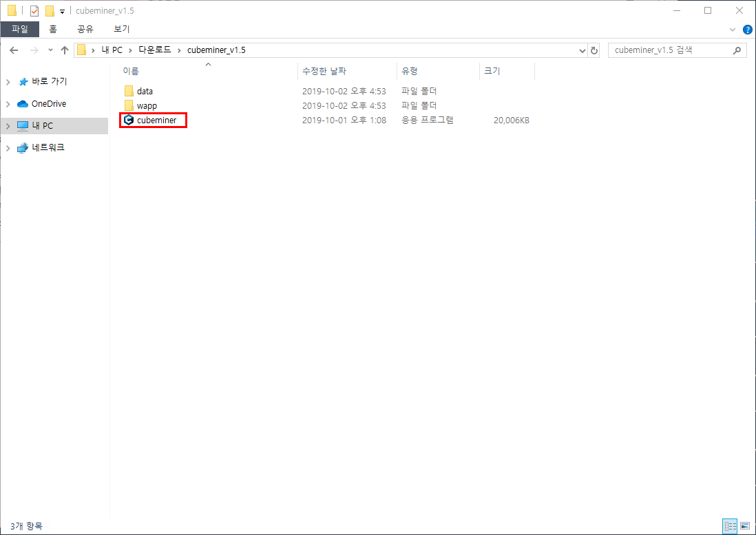Screen dimensions: 756x535
Task: Go forward using the forward arrow
Action: (x=34, y=50)
